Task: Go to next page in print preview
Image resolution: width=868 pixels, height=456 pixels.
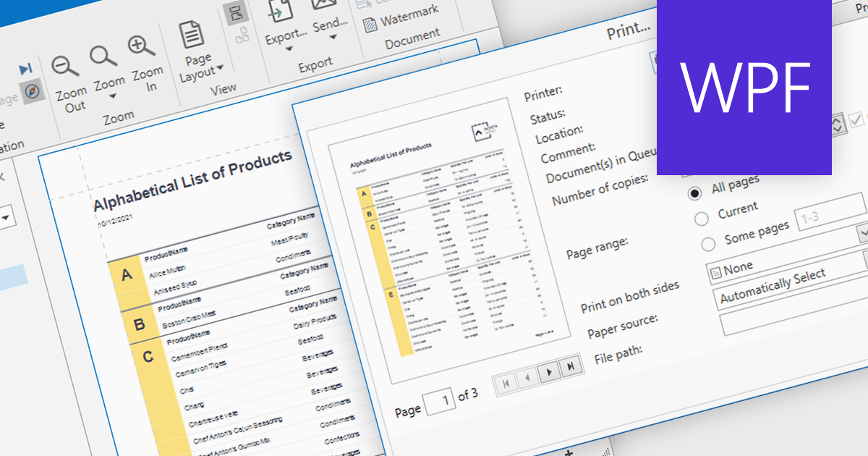Action: (x=550, y=372)
